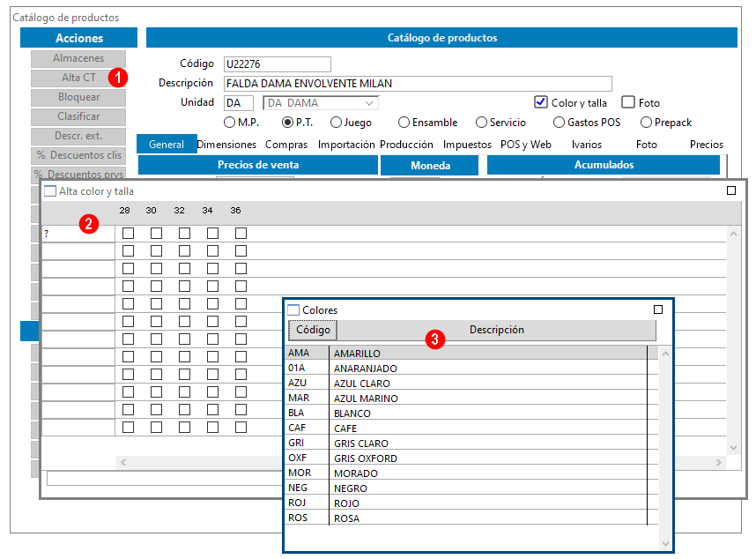This screenshot has height=559, width=756.
Task: Check size 30 box in first row
Action: point(156,234)
